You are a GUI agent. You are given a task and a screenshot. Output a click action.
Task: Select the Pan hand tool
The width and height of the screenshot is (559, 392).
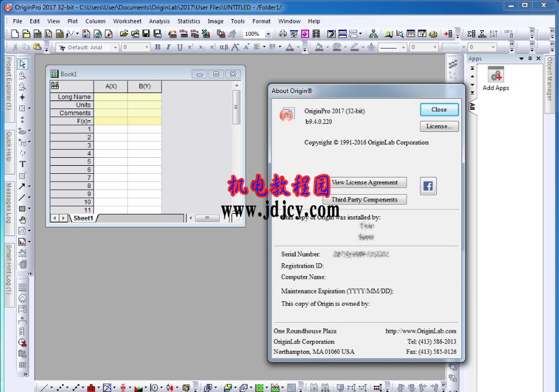tap(22, 219)
